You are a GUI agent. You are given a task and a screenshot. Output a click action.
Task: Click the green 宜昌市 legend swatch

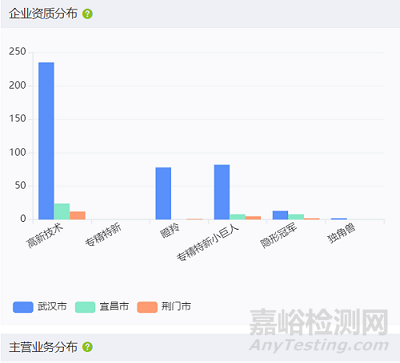(85, 307)
